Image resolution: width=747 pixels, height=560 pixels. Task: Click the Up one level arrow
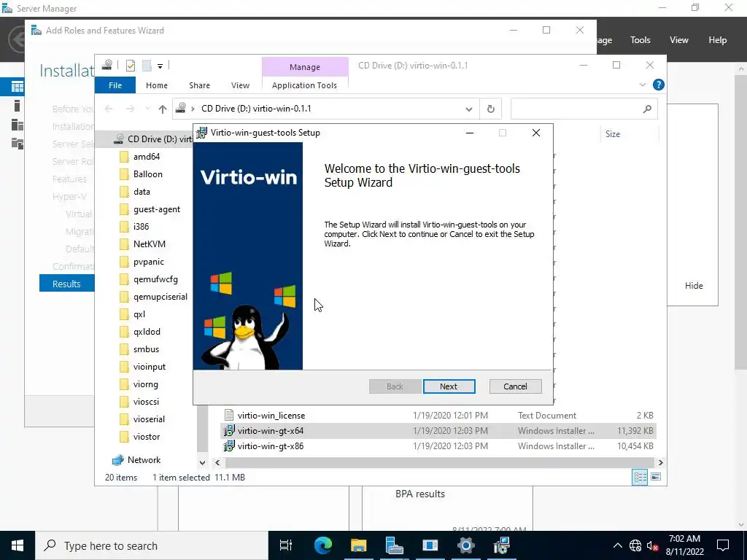tap(163, 109)
